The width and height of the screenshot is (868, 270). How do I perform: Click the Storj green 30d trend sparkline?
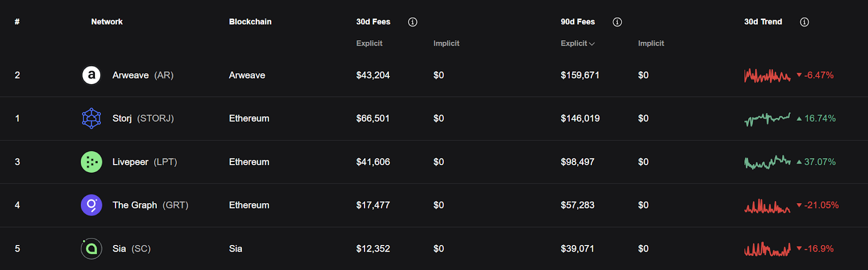pyautogui.click(x=767, y=118)
